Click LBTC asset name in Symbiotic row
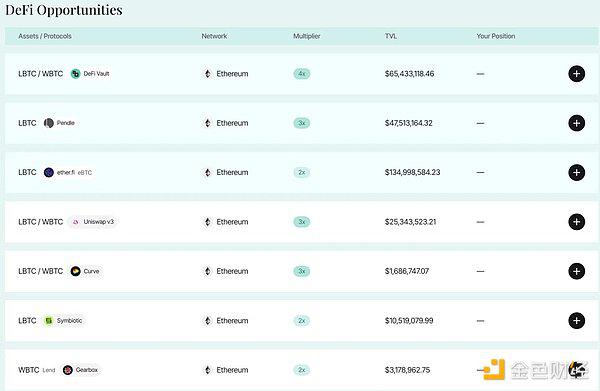600x391 pixels. point(27,321)
